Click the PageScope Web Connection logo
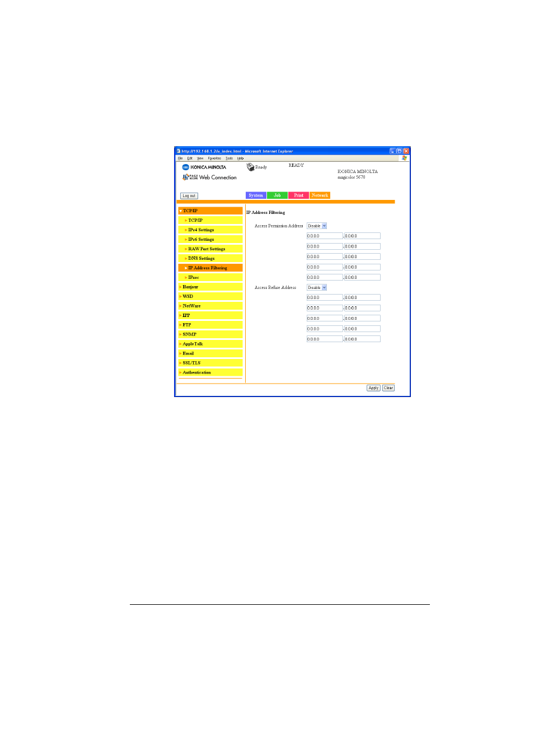 tap(209, 177)
